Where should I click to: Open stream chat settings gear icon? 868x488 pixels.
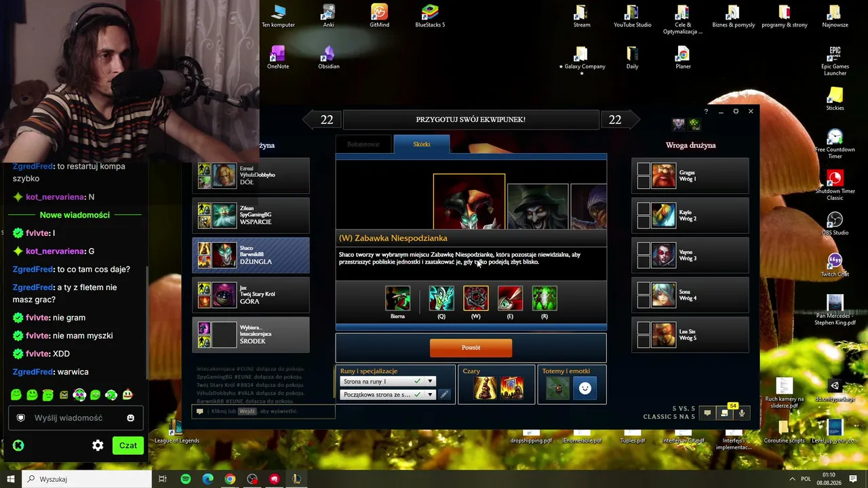98,445
